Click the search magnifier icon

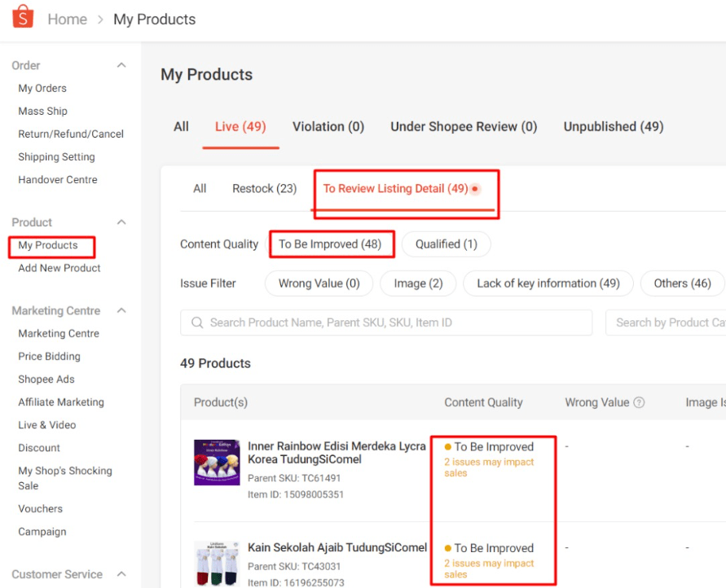pyautogui.click(x=197, y=323)
